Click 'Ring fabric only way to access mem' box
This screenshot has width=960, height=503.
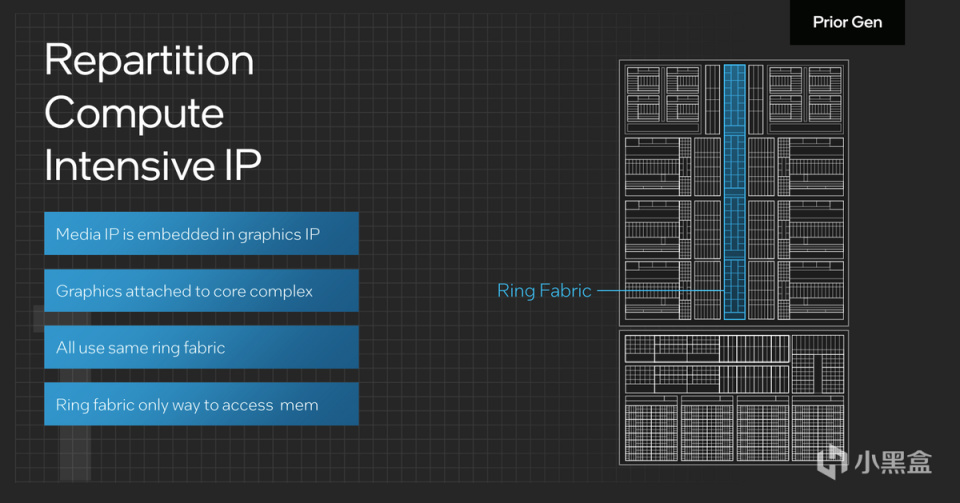(201, 404)
